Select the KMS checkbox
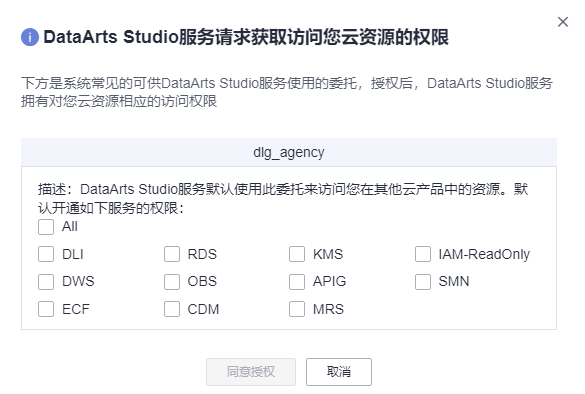 point(297,254)
